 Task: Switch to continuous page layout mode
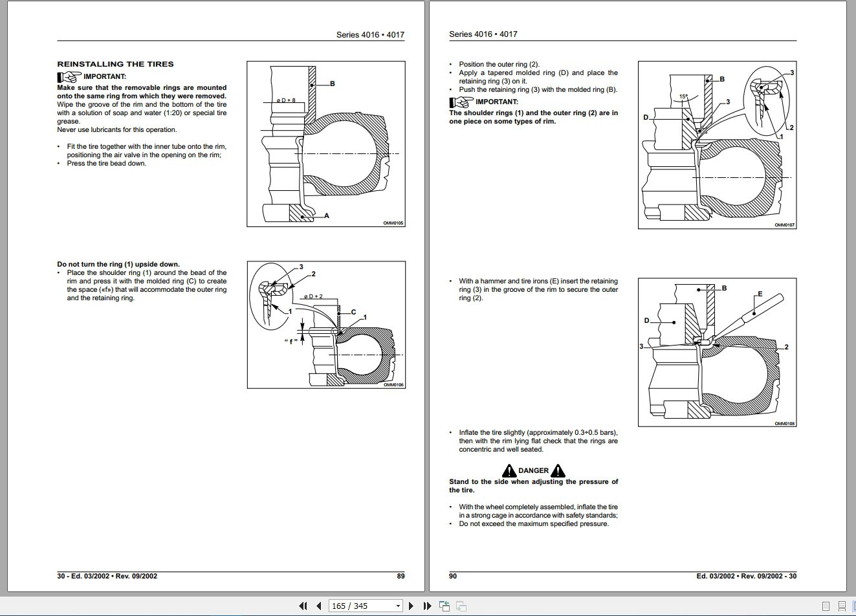point(842,606)
